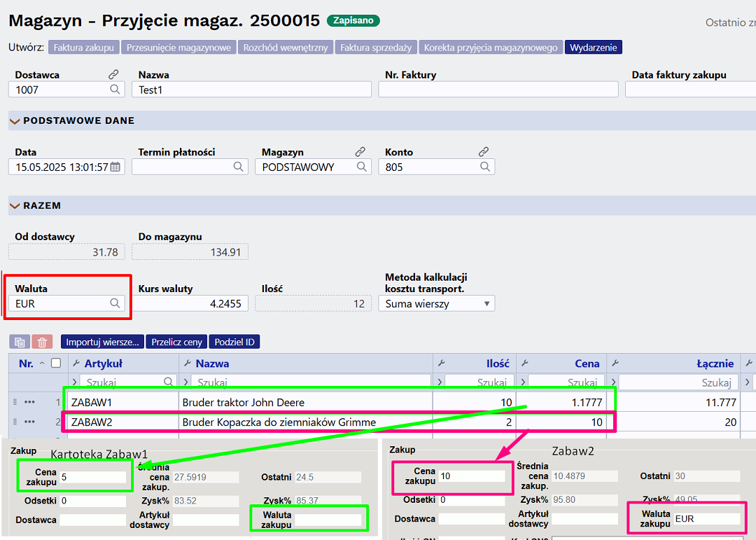This screenshot has height=540, width=756.
Task: Open the link icon next to Magazyn
Action: pos(360,151)
